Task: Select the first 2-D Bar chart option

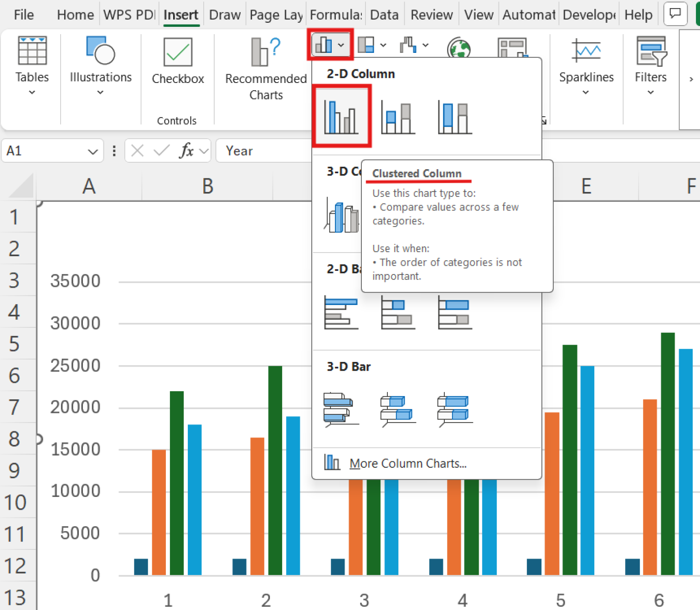Action: pos(341,313)
